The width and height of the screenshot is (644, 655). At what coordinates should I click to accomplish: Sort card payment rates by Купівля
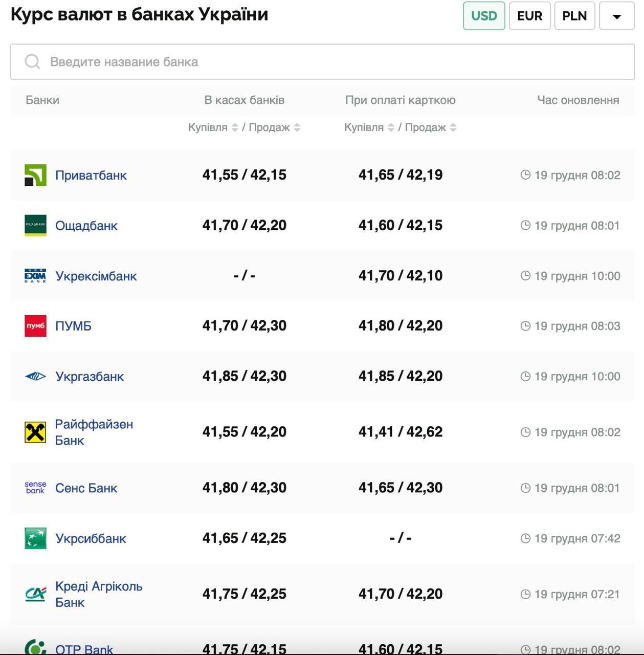click(391, 127)
